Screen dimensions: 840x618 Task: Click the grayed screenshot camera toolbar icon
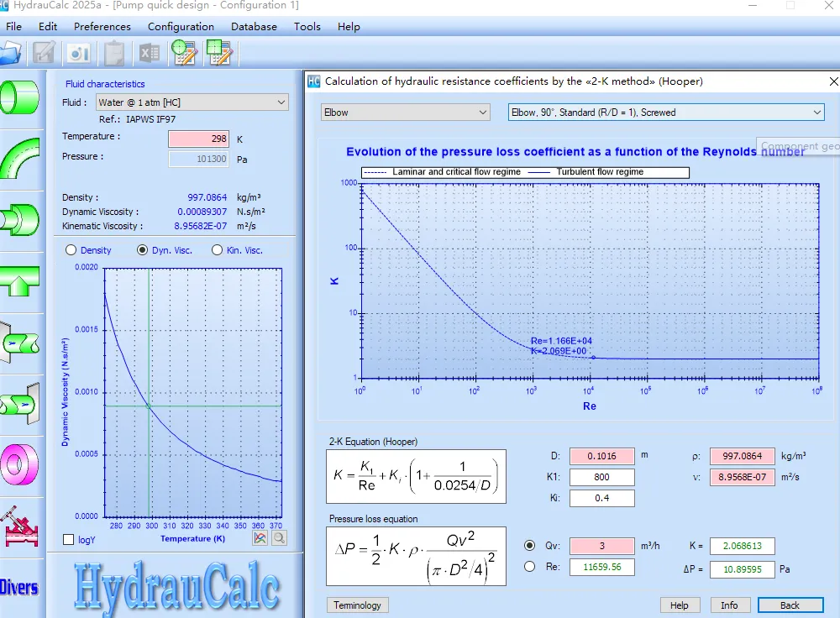[79, 54]
